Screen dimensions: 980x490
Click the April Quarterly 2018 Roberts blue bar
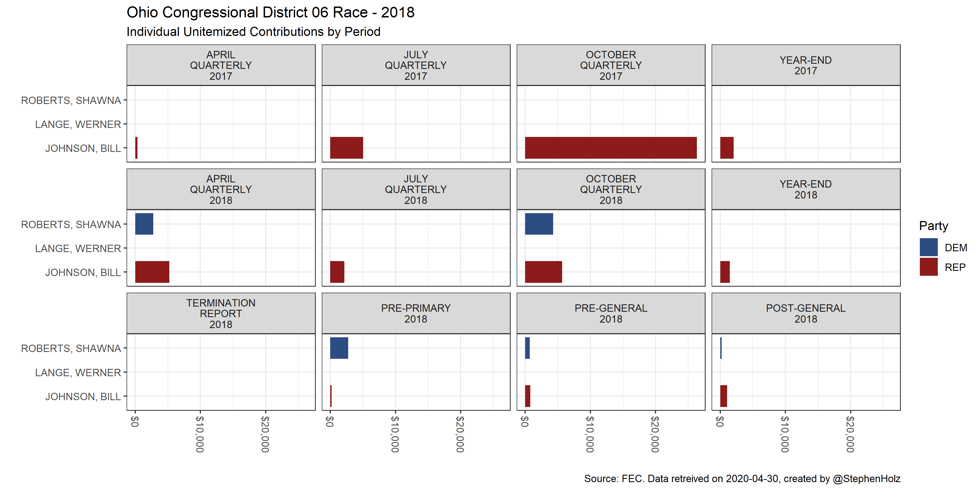click(x=144, y=224)
